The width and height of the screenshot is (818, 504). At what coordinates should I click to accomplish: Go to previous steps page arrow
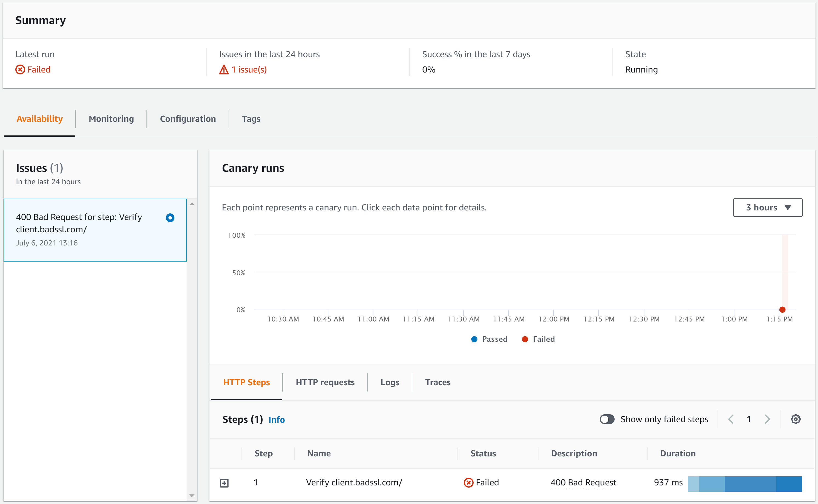(731, 419)
